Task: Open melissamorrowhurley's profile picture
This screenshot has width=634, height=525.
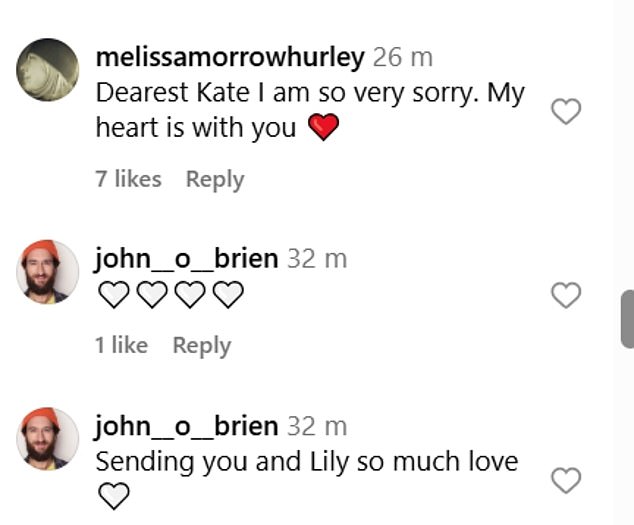Action: (x=48, y=69)
